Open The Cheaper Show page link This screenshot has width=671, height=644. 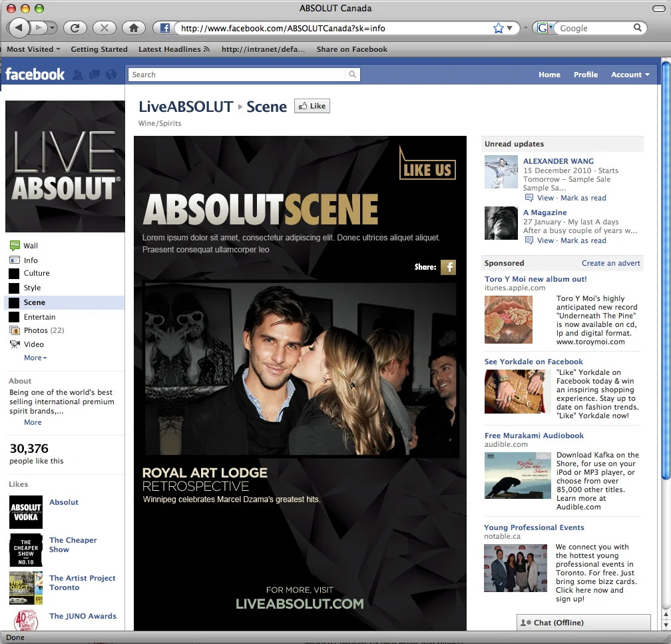(73, 545)
